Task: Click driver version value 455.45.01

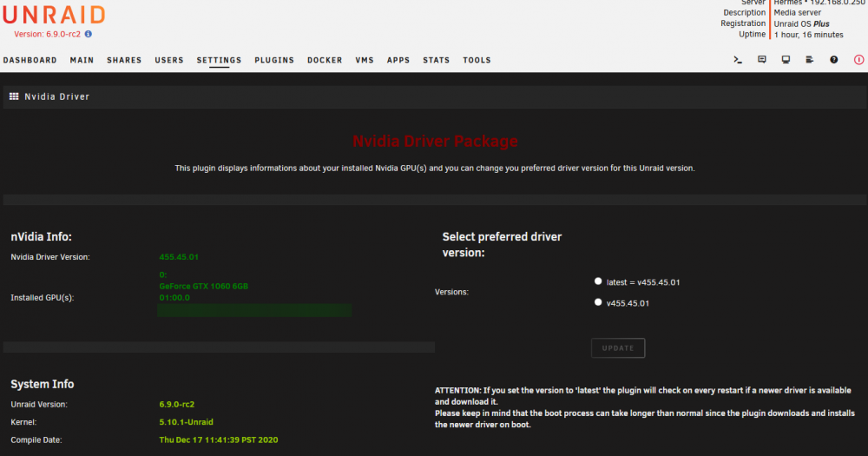Action: tap(179, 257)
